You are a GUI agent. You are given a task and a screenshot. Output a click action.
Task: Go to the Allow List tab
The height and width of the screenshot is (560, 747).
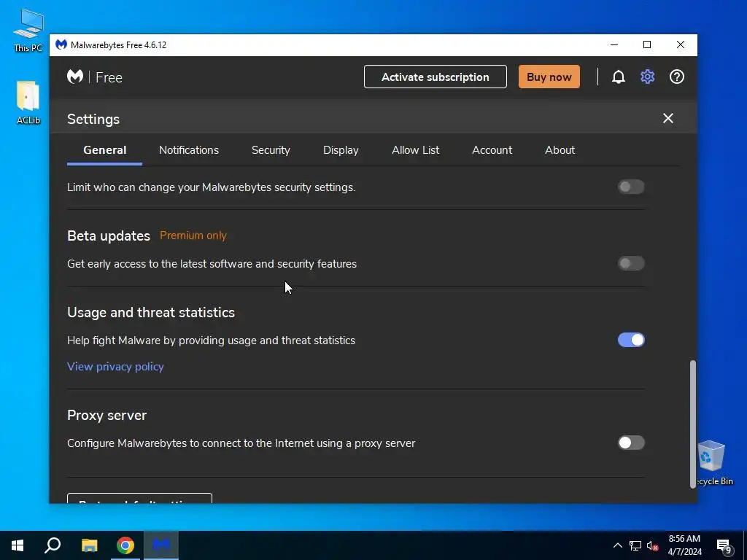(415, 150)
